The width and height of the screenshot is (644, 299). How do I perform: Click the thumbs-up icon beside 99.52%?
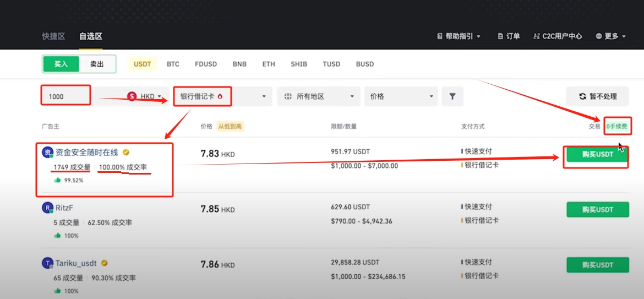[57, 180]
